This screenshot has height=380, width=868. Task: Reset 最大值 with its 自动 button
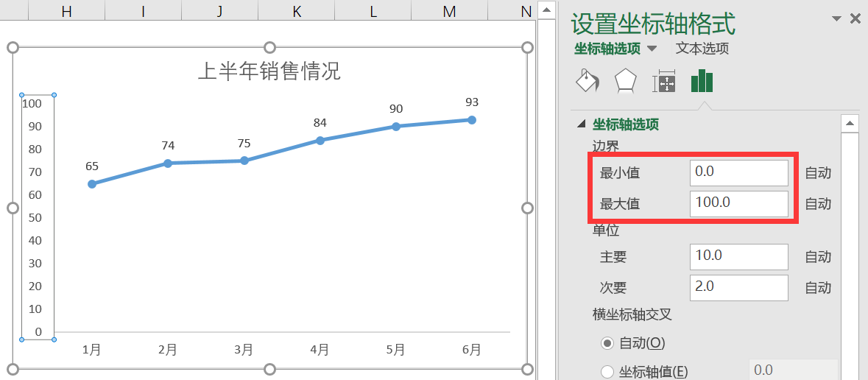[x=818, y=204]
